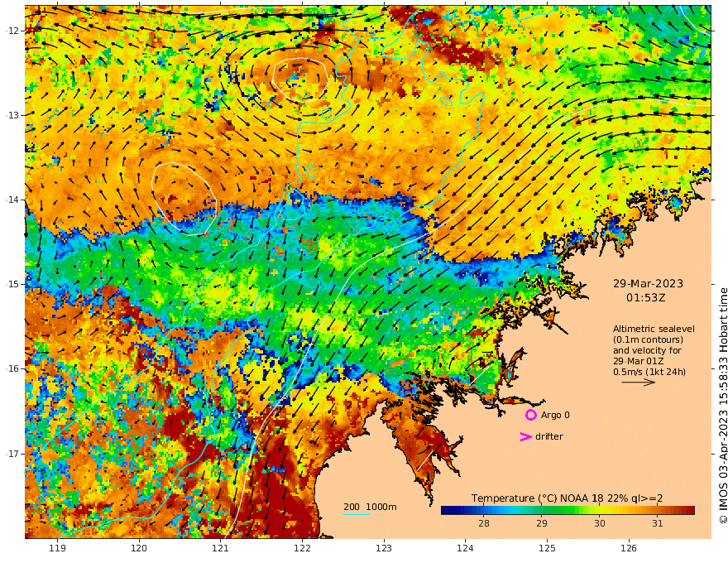Click latitude axis label -13
Screen dimensions: 728x563
[x=12, y=115]
